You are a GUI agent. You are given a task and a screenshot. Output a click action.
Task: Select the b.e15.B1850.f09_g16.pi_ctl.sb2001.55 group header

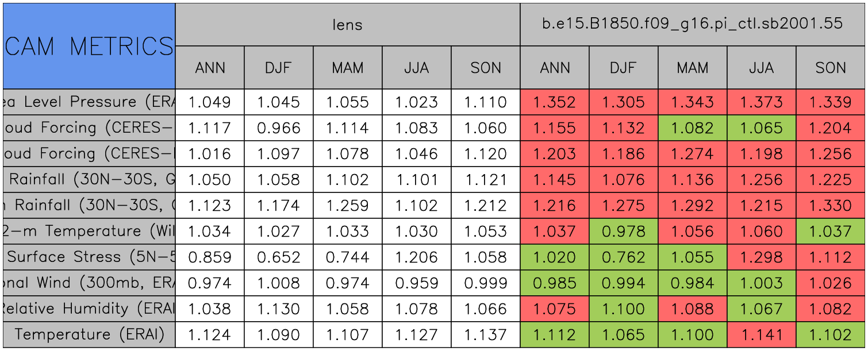(x=693, y=25)
